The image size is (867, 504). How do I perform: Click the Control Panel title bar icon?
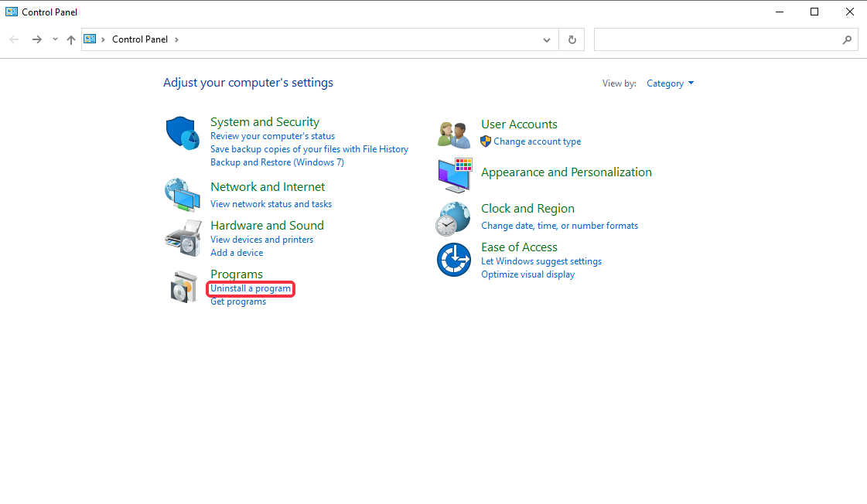(11, 12)
